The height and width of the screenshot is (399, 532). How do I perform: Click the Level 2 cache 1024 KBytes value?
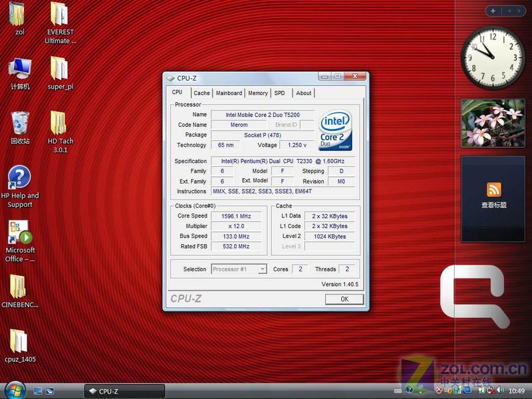(x=330, y=237)
